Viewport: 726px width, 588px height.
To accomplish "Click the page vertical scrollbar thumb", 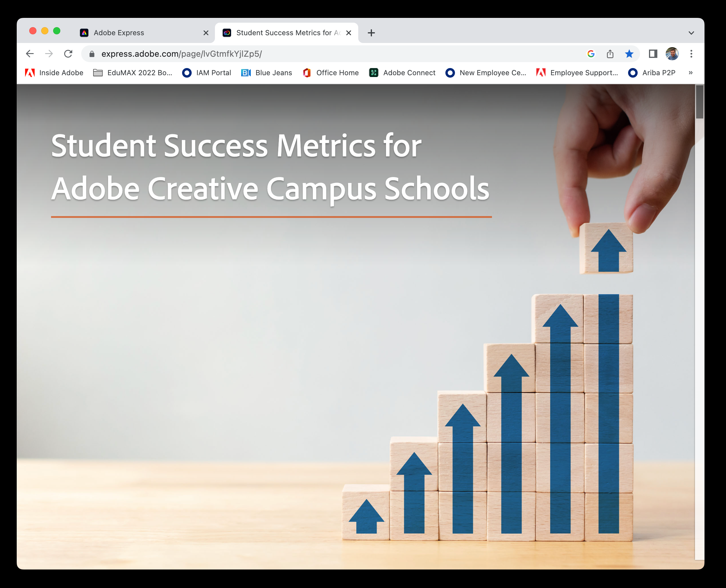I will tap(699, 101).
